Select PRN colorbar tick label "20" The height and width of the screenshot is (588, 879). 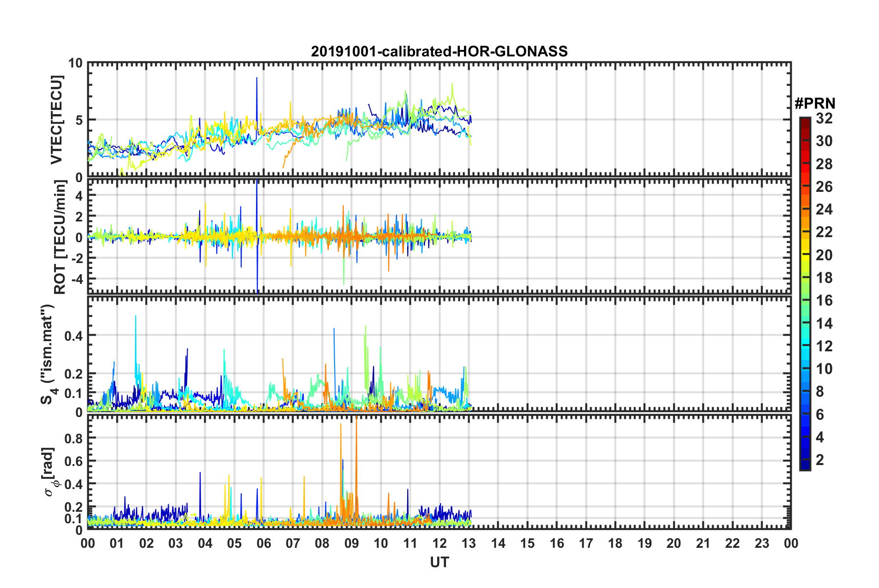click(x=824, y=255)
